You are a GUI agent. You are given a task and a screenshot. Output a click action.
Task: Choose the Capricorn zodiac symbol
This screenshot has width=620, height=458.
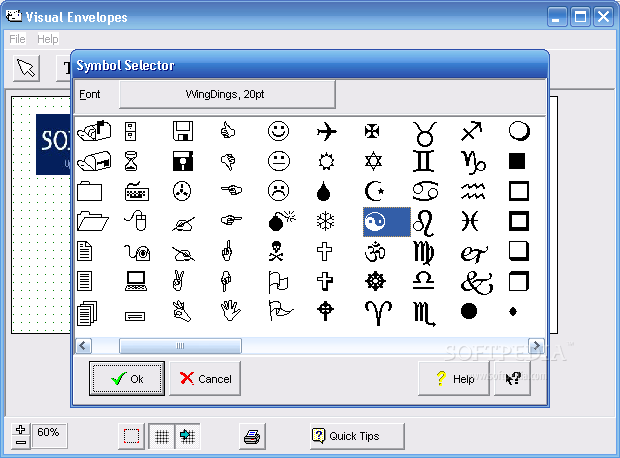click(x=473, y=163)
